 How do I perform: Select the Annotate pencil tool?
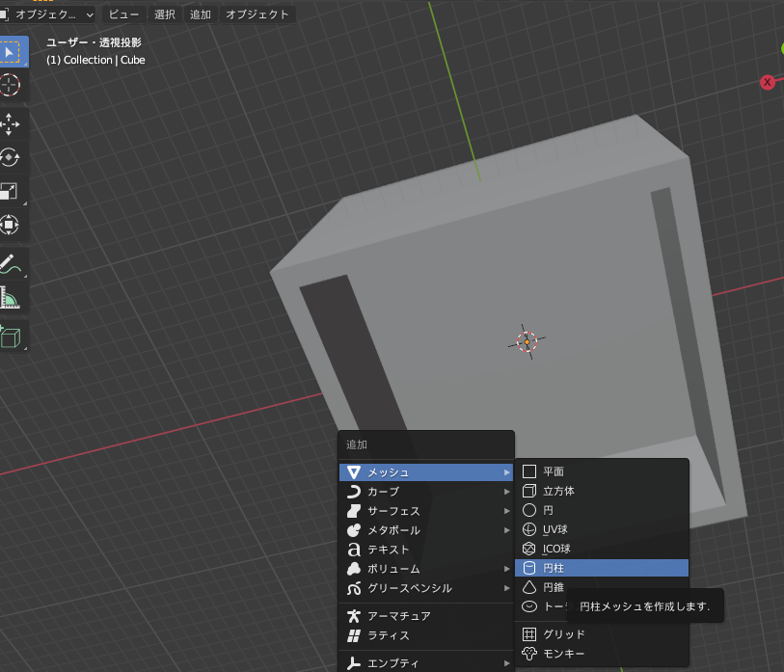point(11,264)
